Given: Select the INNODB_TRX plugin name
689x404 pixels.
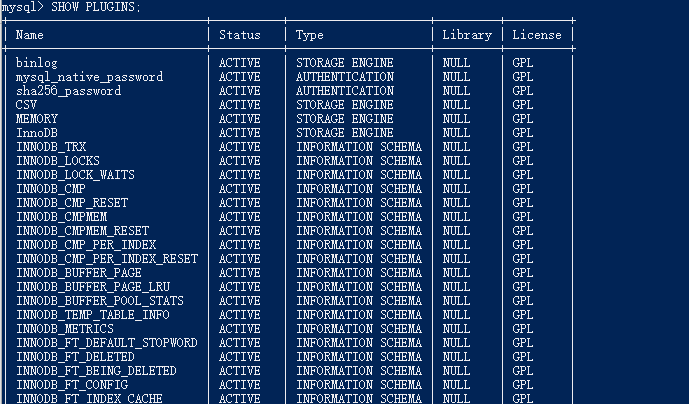Looking at the screenshot, I should tap(51, 147).
